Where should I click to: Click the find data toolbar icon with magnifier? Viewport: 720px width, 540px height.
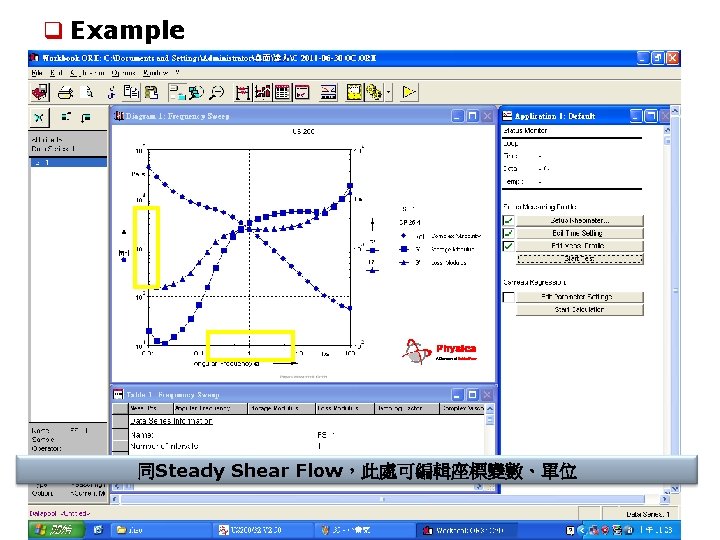point(196,92)
